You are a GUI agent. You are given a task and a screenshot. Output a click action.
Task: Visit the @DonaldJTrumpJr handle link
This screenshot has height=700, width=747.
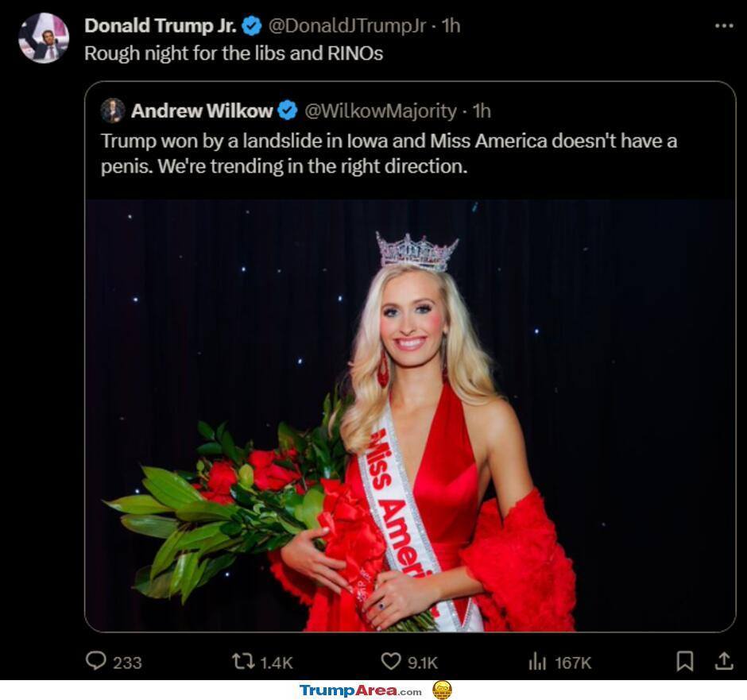[x=346, y=25]
